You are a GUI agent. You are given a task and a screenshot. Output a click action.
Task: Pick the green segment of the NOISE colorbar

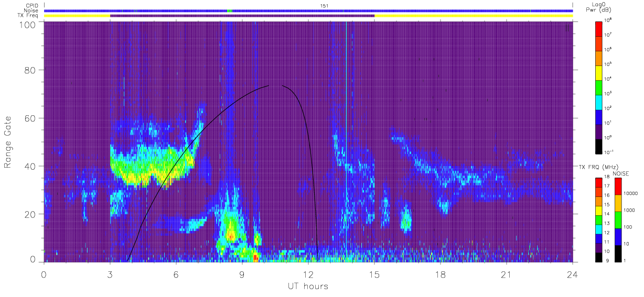coord(618,219)
